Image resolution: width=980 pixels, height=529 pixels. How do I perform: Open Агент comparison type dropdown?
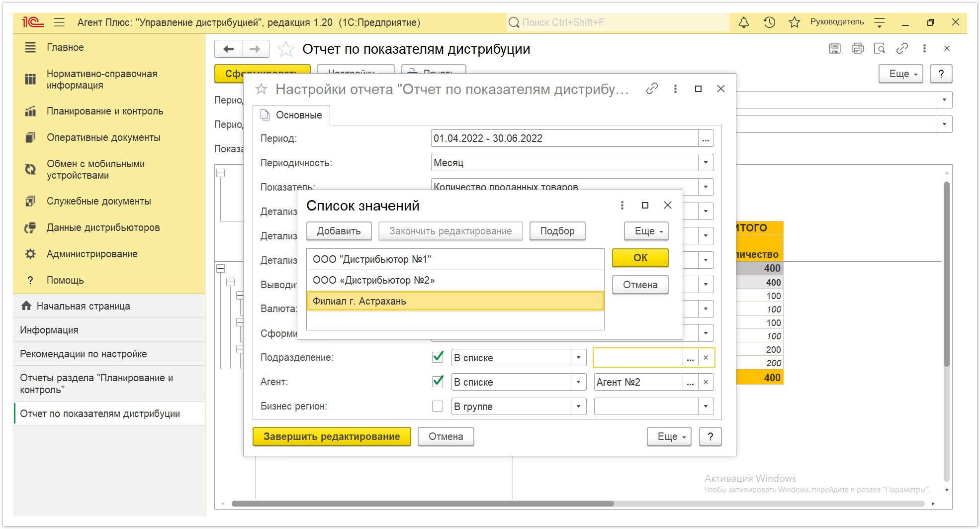[x=578, y=382]
